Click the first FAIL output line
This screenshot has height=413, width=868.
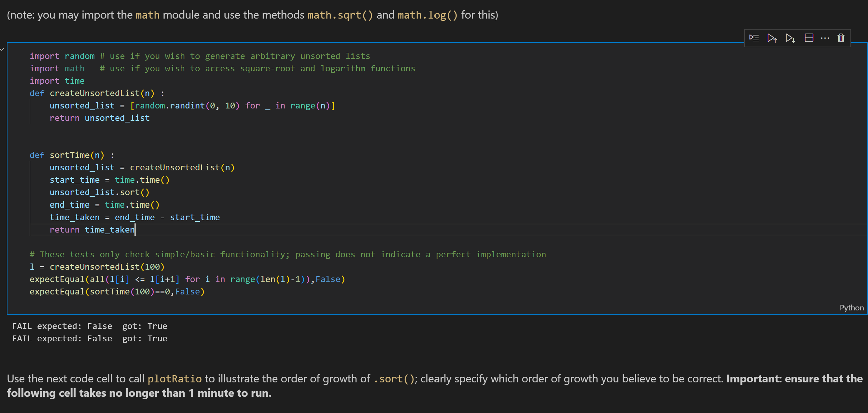pyautogui.click(x=89, y=326)
